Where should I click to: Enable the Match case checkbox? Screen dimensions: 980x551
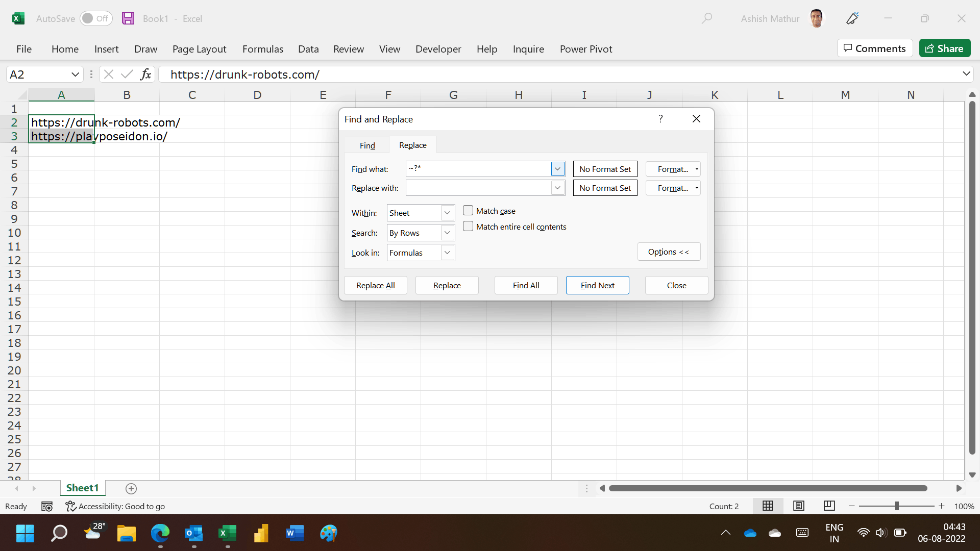pyautogui.click(x=468, y=211)
